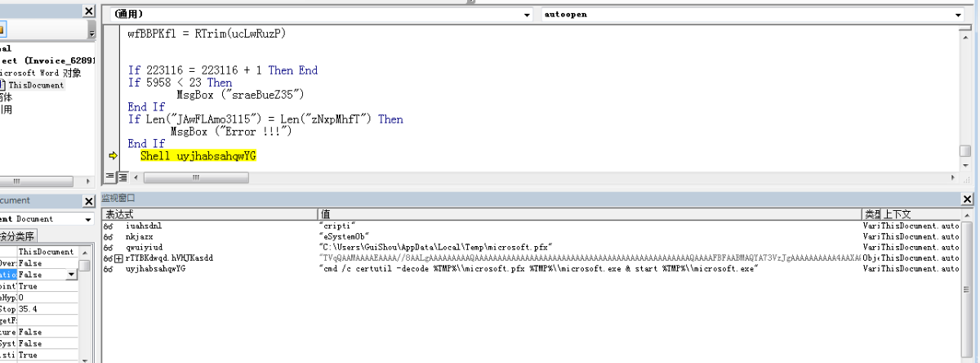980x363 pixels.
Task: Select the 按分类序 properties tab
Action: tap(18, 235)
